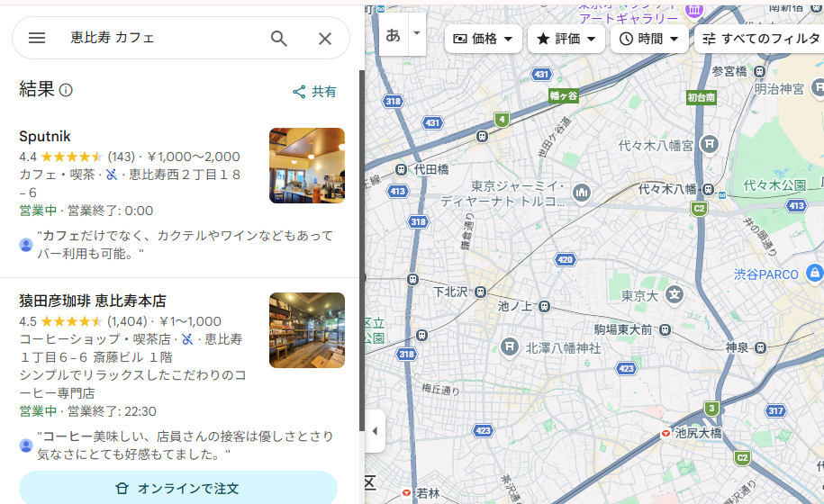Viewport: 824px width, 504px height.
Task: Click the 代々木八幡宮 shrine marker
Action: tap(710, 143)
